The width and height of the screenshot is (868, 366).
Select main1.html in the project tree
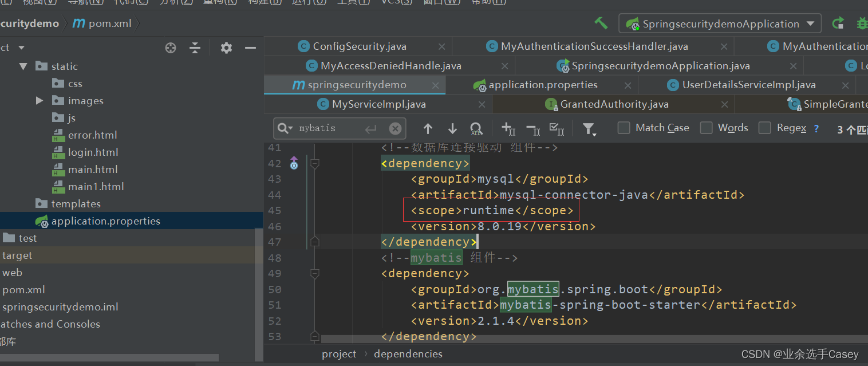[96, 187]
